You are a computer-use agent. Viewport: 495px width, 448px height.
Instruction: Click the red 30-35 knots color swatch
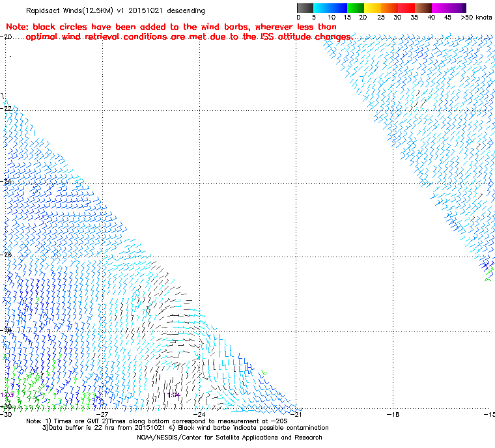pos(406,8)
